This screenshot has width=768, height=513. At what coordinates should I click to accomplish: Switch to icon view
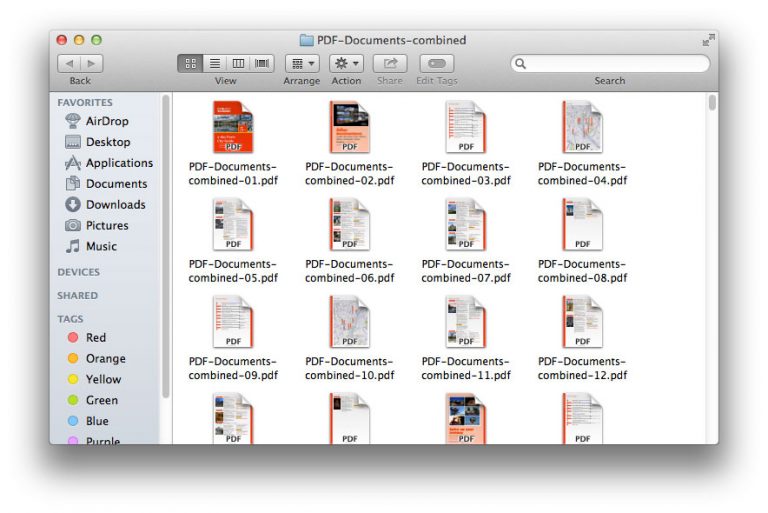coord(191,63)
